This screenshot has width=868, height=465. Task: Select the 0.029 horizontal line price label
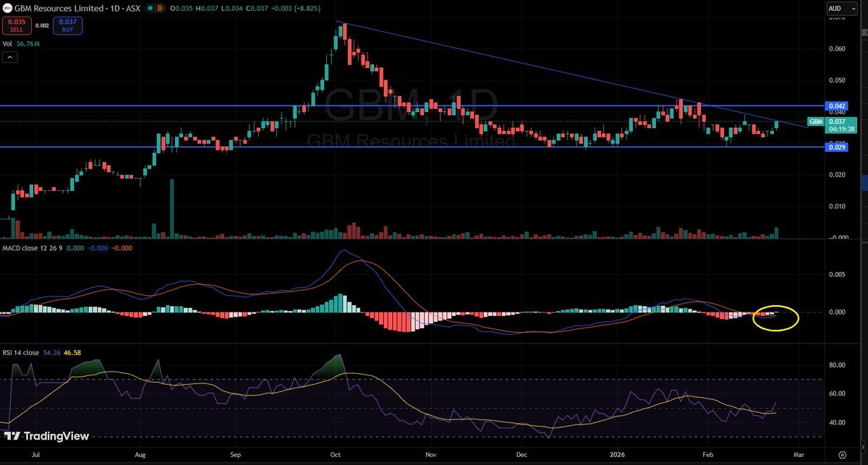click(835, 147)
